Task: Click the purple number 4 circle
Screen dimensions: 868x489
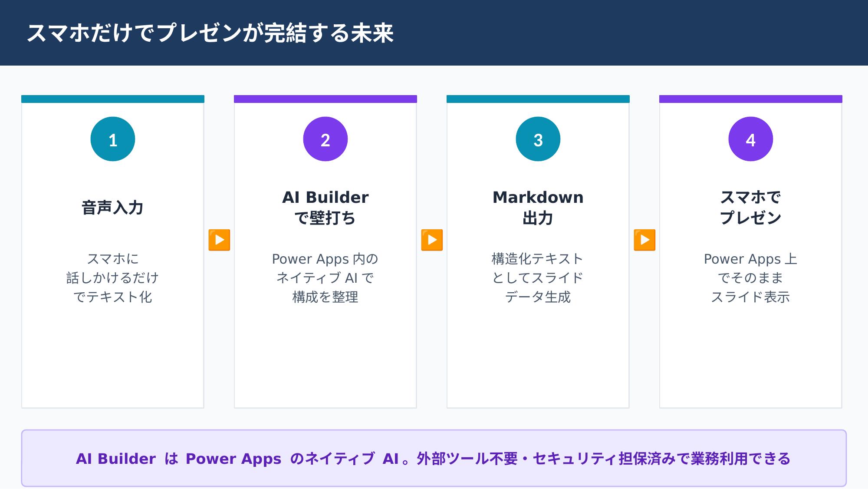Action: point(751,139)
